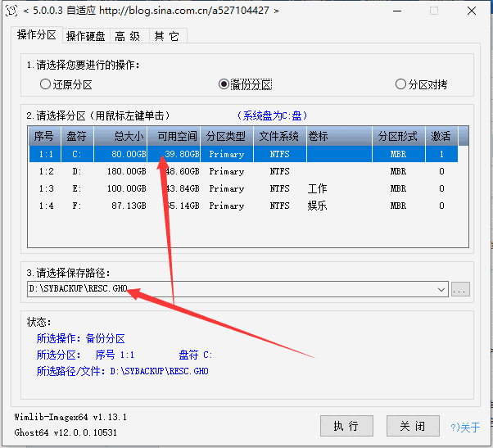Click the 可用空间 column header
The width and height of the screenshot is (493, 448).
coord(174,136)
